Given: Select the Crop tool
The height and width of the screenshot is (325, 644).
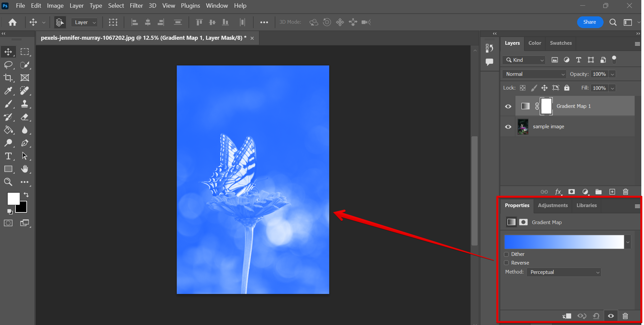Looking at the screenshot, I should (x=8, y=78).
